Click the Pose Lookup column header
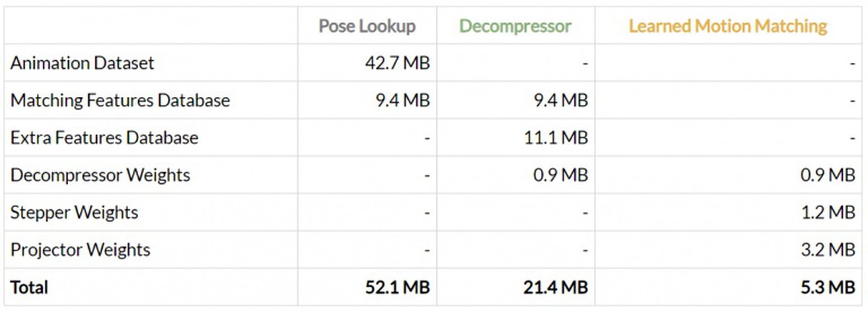Viewport: 868px width, 312px height. tap(367, 27)
